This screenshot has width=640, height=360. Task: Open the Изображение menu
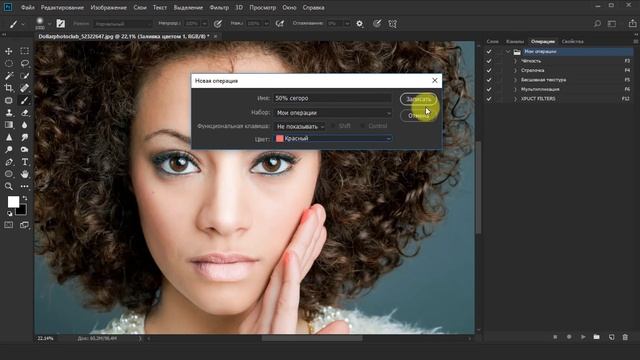(x=109, y=7)
